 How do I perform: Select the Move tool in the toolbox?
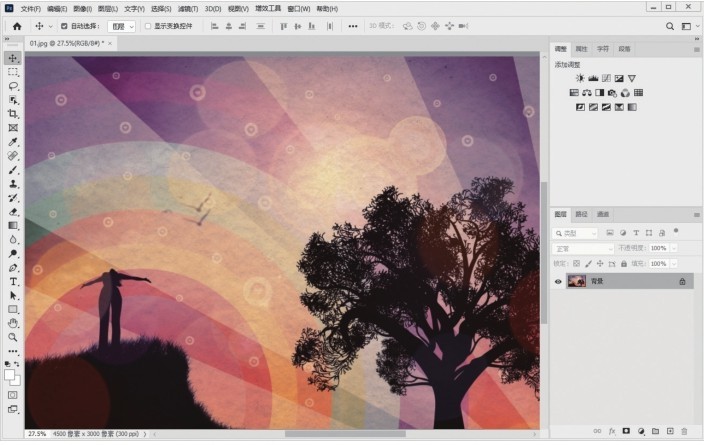pyautogui.click(x=13, y=58)
